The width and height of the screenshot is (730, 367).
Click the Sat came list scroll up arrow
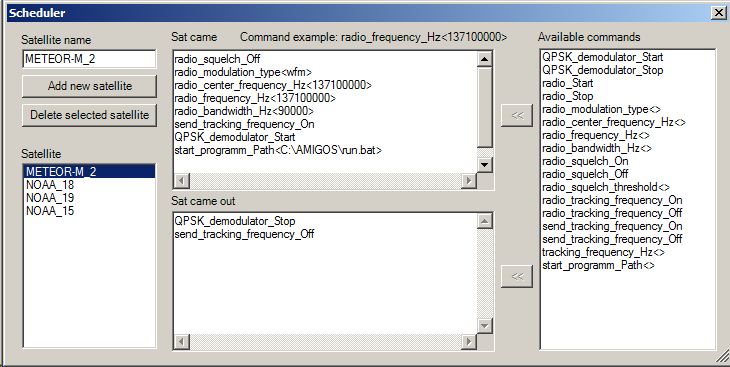(x=485, y=59)
